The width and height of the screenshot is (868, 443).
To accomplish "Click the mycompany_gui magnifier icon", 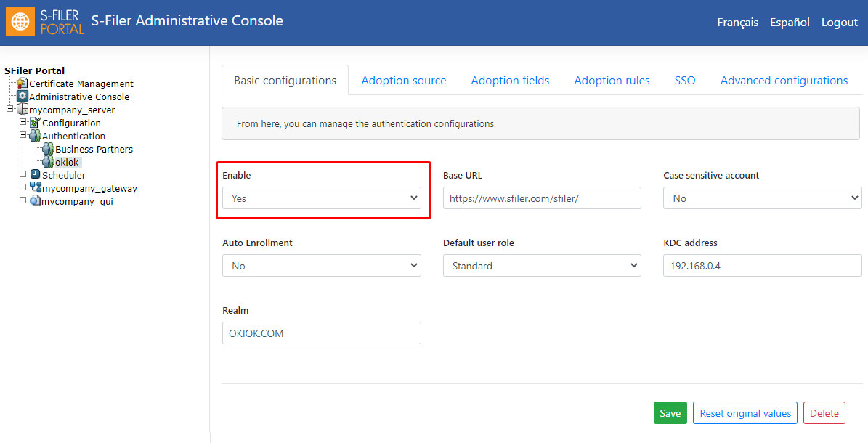I will pyautogui.click(x=36, y=200).
